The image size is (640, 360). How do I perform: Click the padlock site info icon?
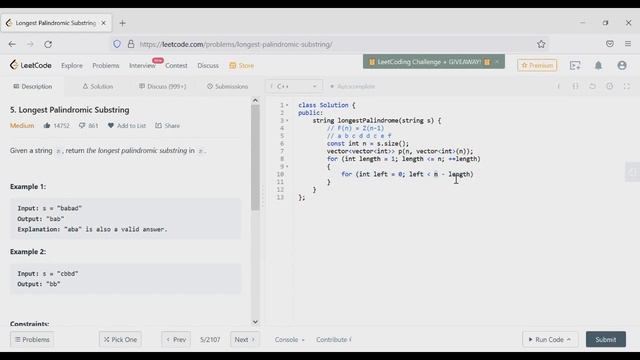131,44
